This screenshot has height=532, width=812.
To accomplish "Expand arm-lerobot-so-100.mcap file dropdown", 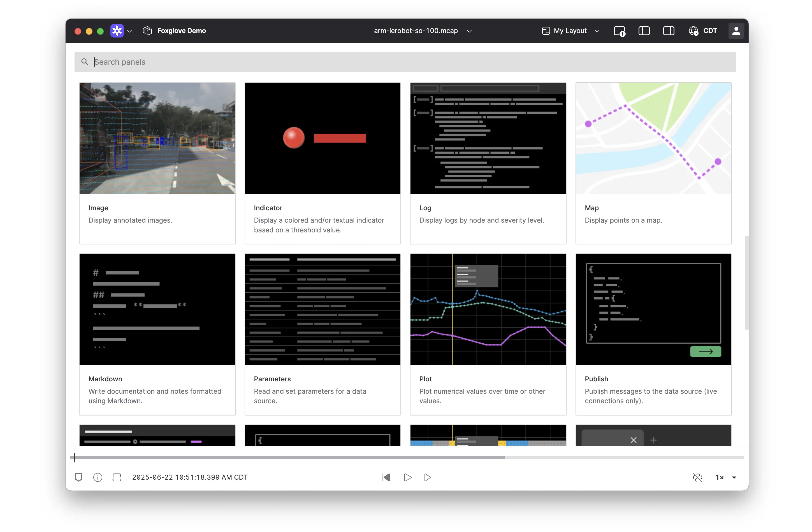I will tap(469, 31).
